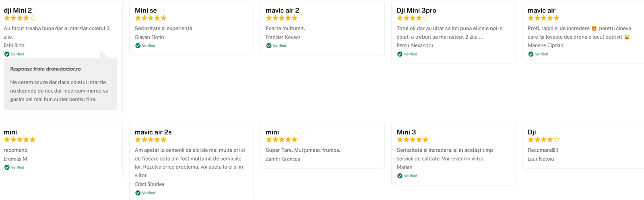Click the four-star rating on Dji Mini 3pro review

[x=413, y=18]
